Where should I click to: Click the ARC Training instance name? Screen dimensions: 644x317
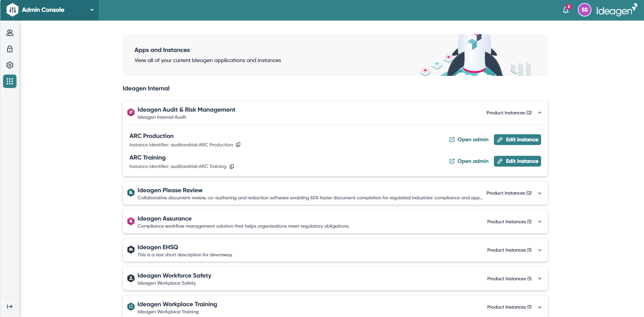coord(147,157)
